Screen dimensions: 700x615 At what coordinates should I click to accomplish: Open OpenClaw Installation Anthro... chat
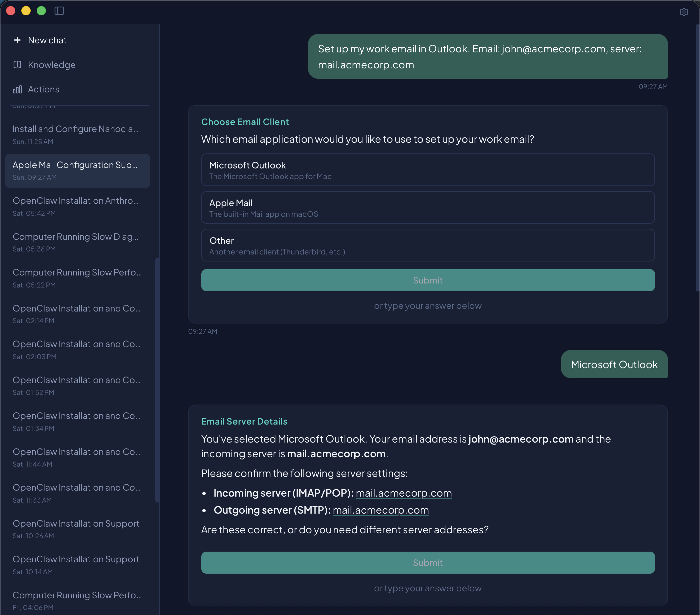pos(76,206)
